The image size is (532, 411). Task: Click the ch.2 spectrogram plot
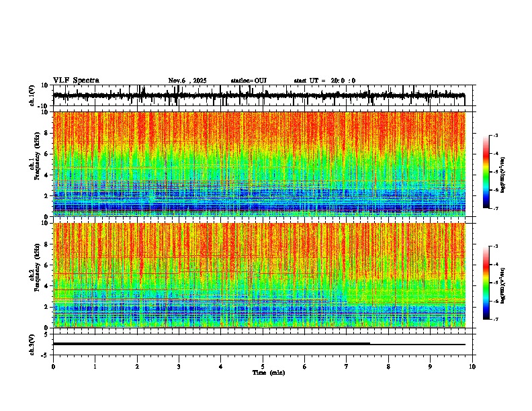click(259, 275)
